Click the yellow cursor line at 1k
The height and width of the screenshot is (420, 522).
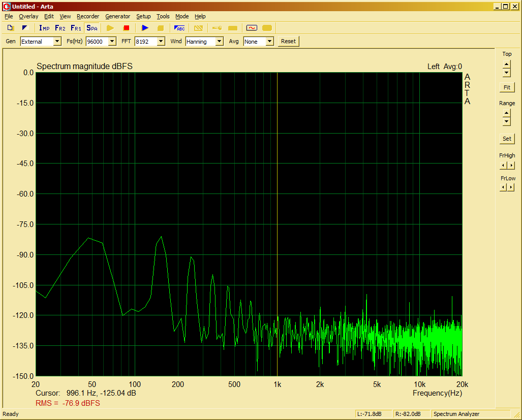tap(278, 224)
